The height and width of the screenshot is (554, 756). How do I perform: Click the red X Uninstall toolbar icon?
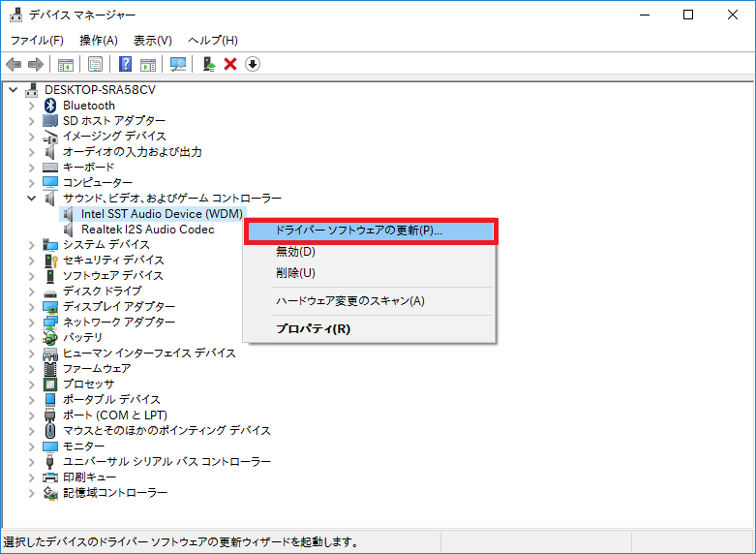click(230, 64)
